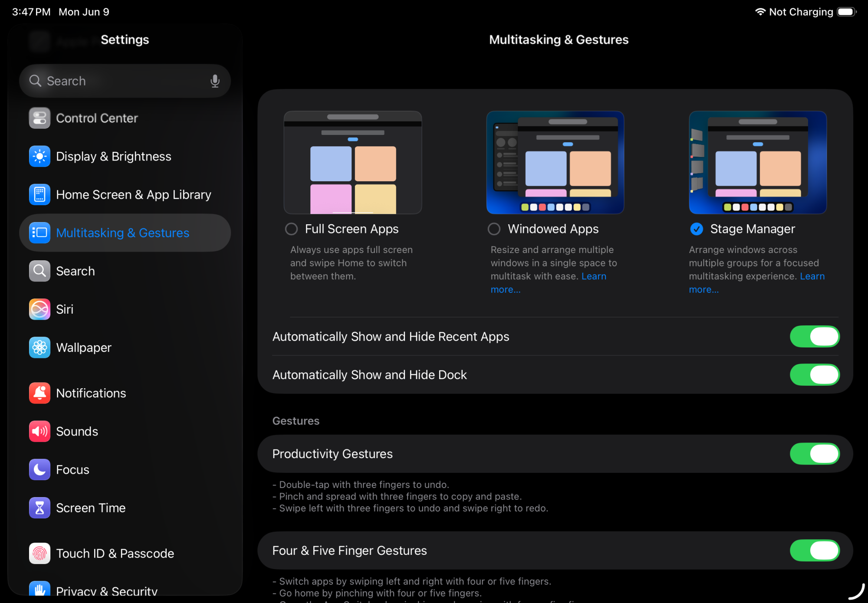The height and width of the screenshot is (603, 868).
Task: Open Wallpaper settings icon
Action: pyautogui.click(x=39, y=347)
